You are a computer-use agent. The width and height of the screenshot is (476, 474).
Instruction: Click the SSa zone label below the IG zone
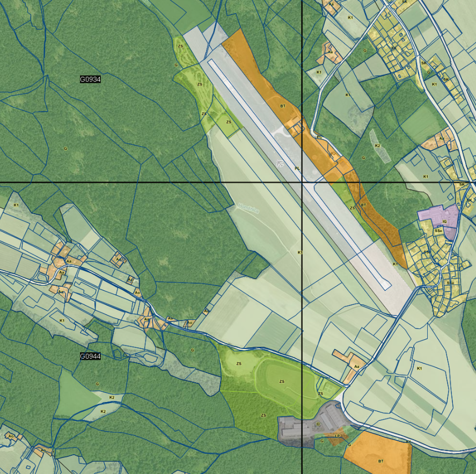pyautogui.click(x=438, y=231)
